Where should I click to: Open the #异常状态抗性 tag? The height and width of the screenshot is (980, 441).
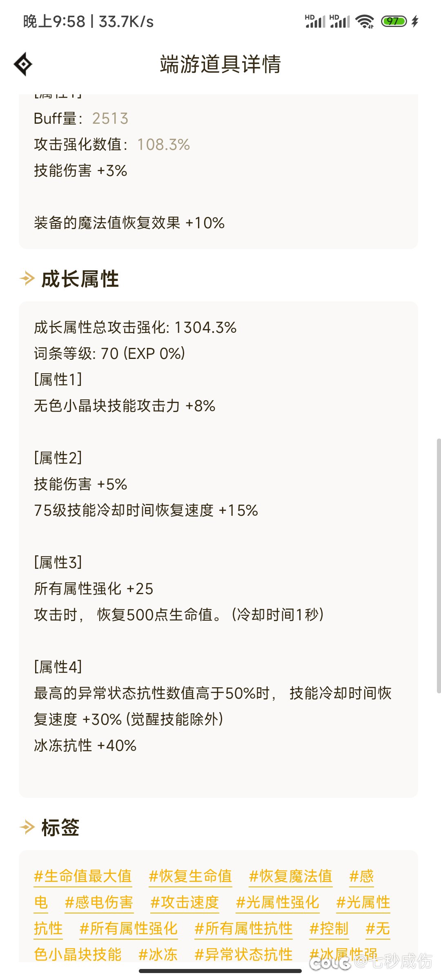tap(244, 955)
